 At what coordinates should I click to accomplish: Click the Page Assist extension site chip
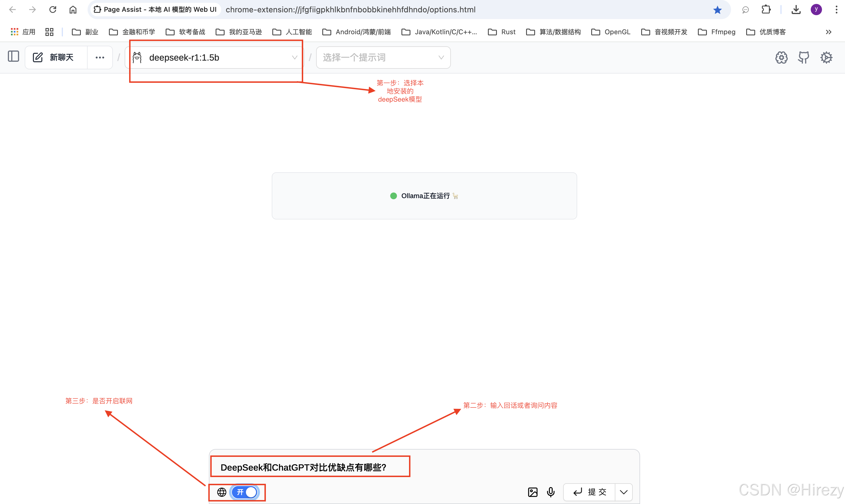(x=155, y=10)
